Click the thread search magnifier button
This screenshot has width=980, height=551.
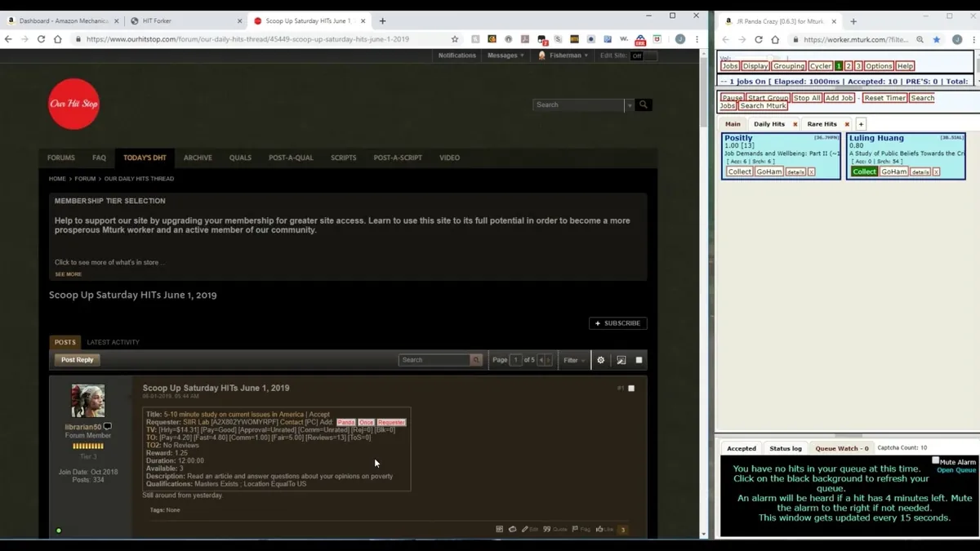(476, 360)
